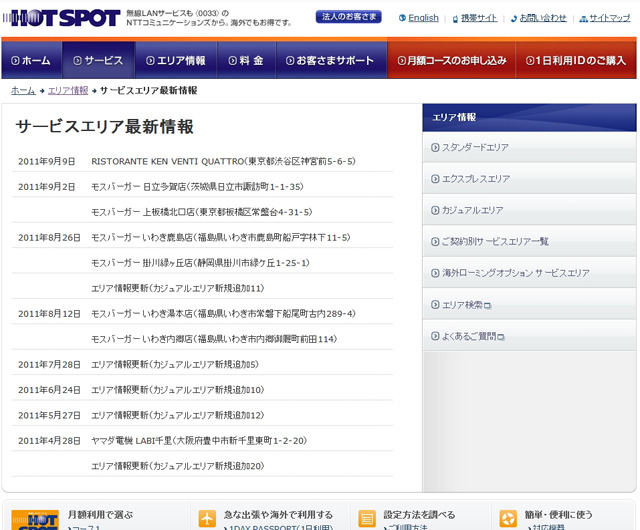Click エリア情報 in the breadcrumb
The height and width of the screenshot is (530, 640).
pyautogui.click(x=68, y=91)
